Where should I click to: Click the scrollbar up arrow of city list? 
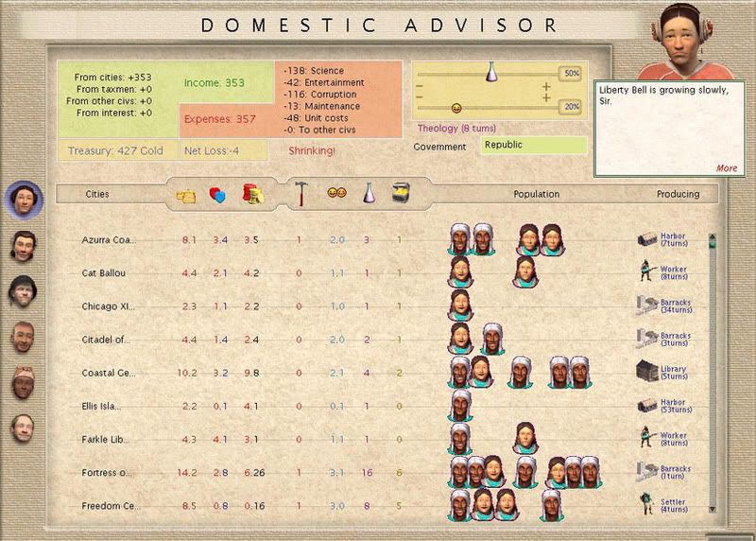[x=713, y=238]
